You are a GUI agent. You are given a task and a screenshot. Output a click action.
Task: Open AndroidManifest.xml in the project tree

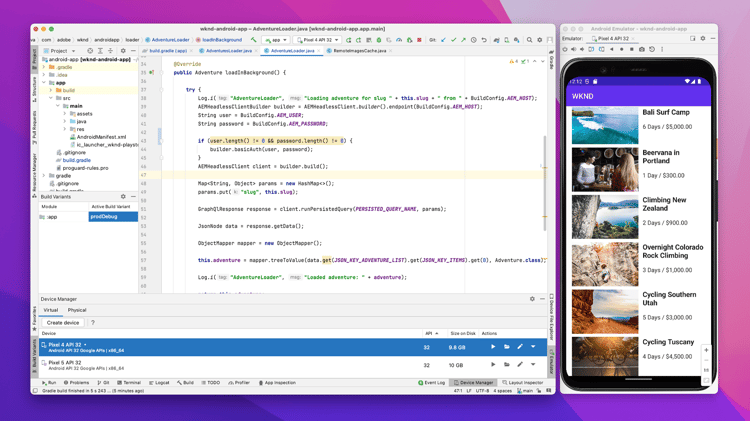100,137
